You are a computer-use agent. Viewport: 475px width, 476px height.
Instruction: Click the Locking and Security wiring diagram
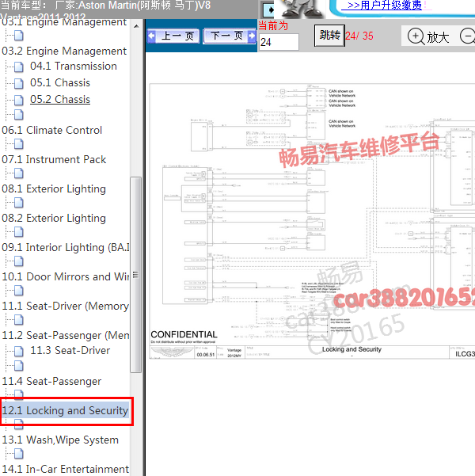tap(312, 221)
